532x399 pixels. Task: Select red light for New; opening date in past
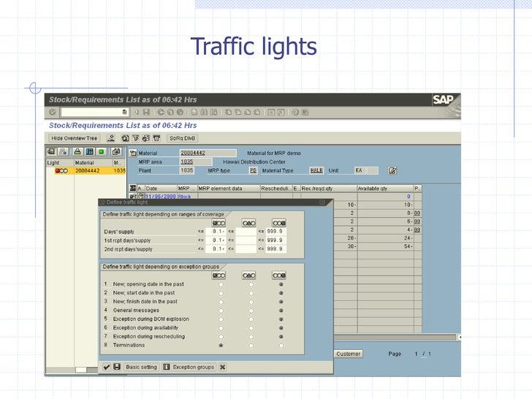coord(221,284)
